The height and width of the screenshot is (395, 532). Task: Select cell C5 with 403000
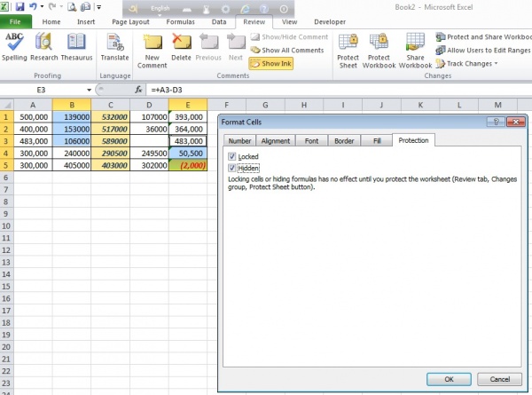tap(111, 165)
